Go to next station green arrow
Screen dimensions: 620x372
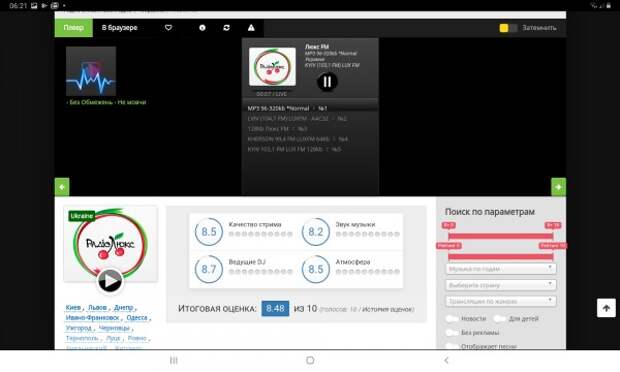(x=558, y=187)
